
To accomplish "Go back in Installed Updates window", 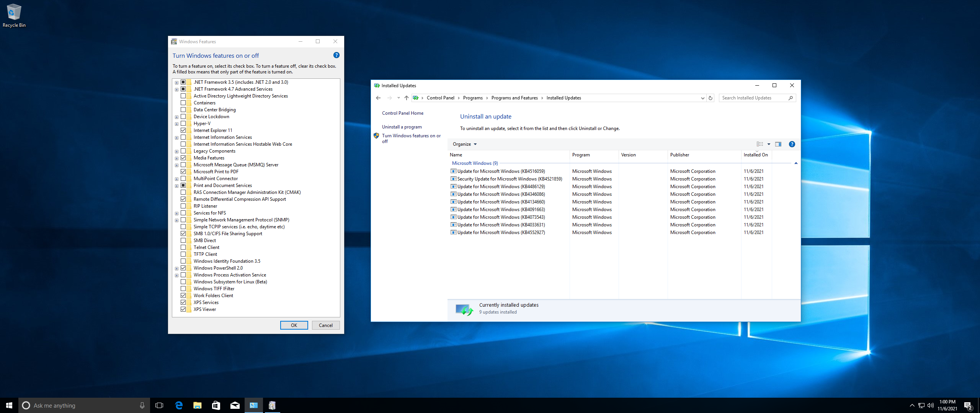I will click(x=378, y=98).
